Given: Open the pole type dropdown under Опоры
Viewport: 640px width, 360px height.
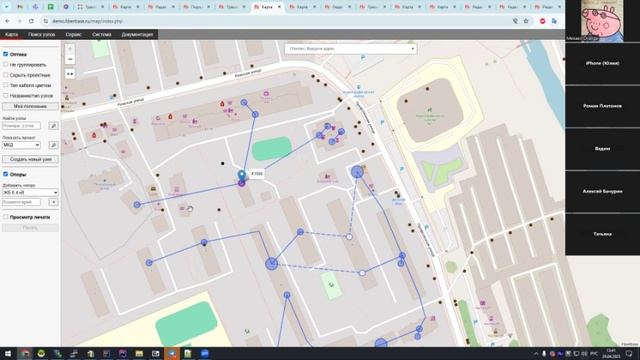Looking at the screenshot, I should (x=30, y=192).
